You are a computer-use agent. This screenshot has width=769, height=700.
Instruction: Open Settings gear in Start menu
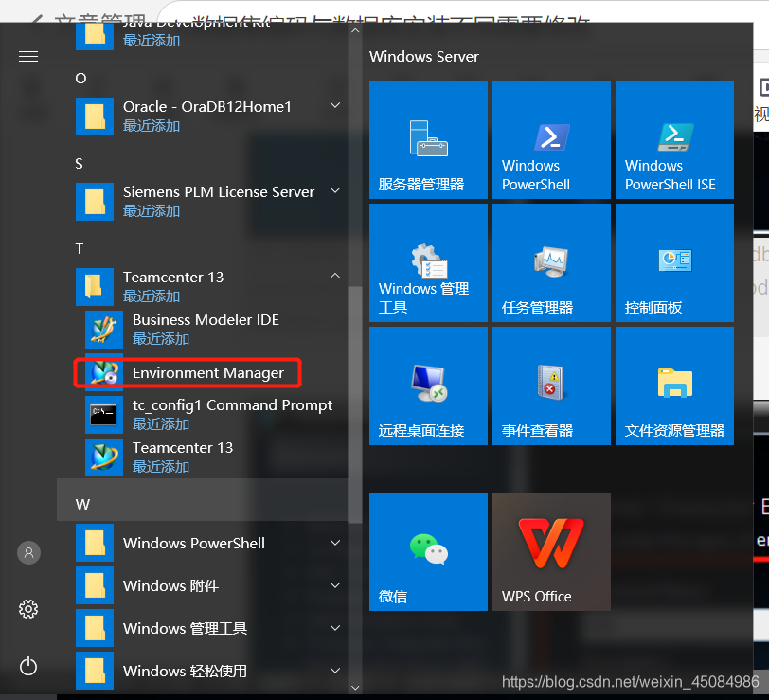[x=28, y=609]
